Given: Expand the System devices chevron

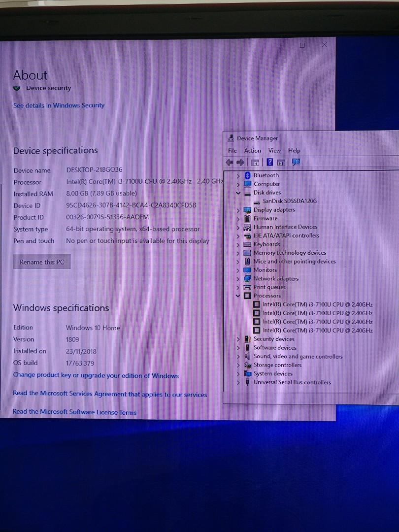Looking at the screenshot, I should click(x=238, y=373).
